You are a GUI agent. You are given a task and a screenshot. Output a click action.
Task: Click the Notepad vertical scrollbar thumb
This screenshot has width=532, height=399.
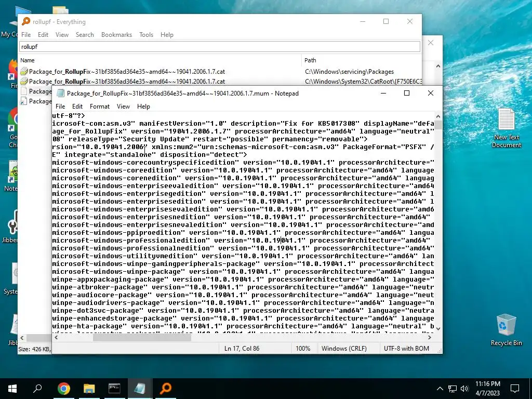[x=438, y=125]
